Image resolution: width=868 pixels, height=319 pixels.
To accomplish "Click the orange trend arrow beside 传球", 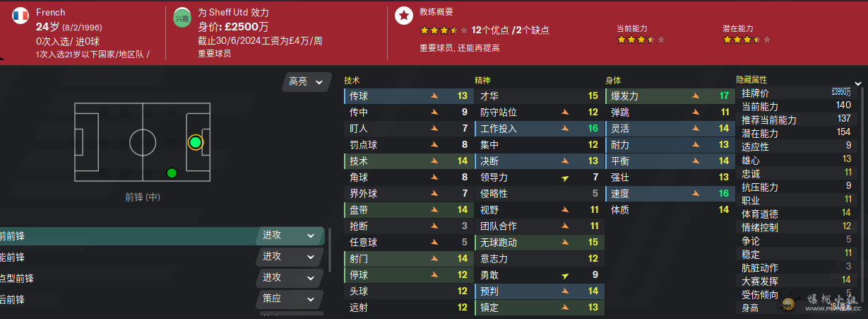I will [435, 95].
